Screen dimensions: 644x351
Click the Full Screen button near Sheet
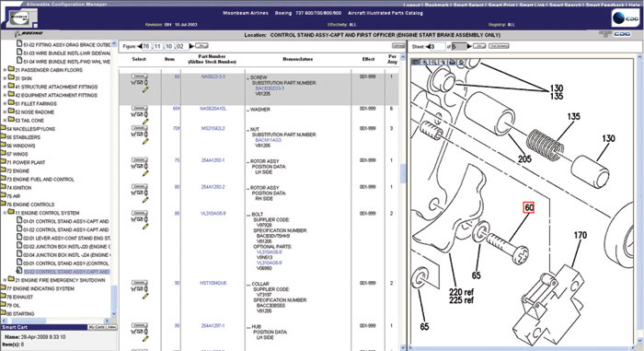(499, 46)
